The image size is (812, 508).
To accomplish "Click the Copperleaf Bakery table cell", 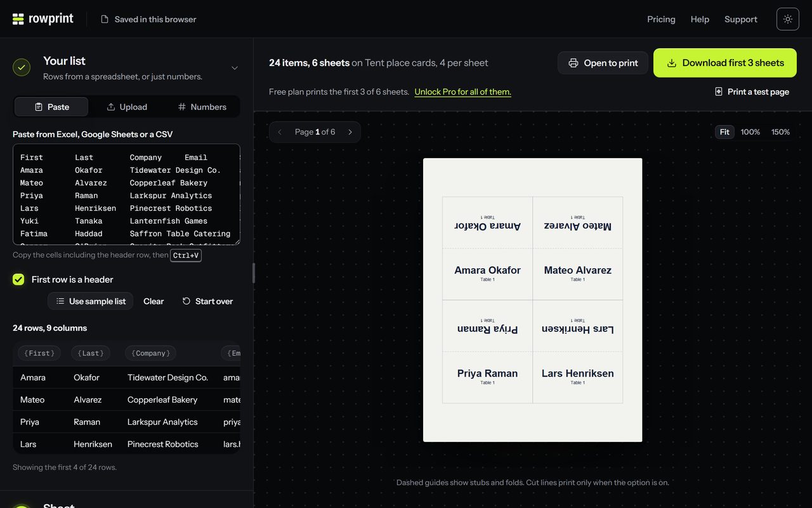I will coord(162,399).
